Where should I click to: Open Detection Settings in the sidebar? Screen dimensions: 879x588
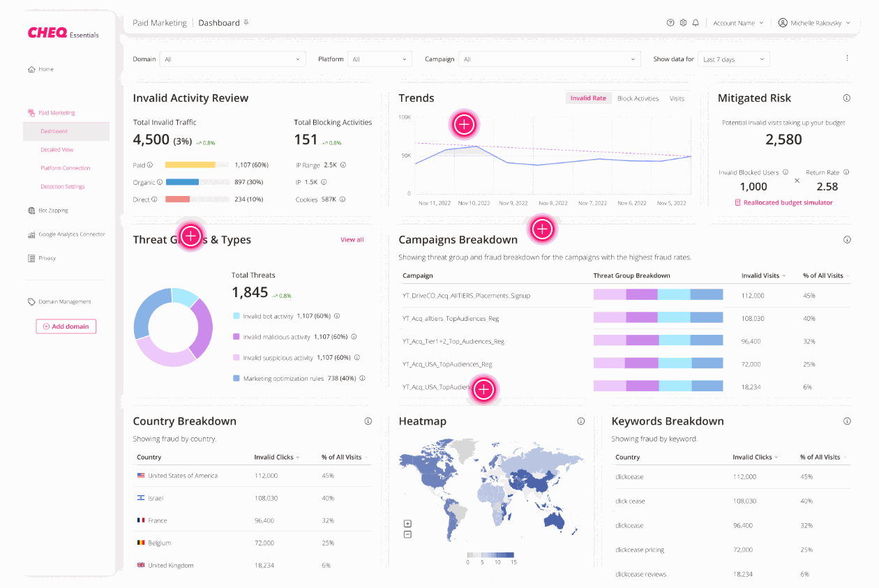pos(63,187)
